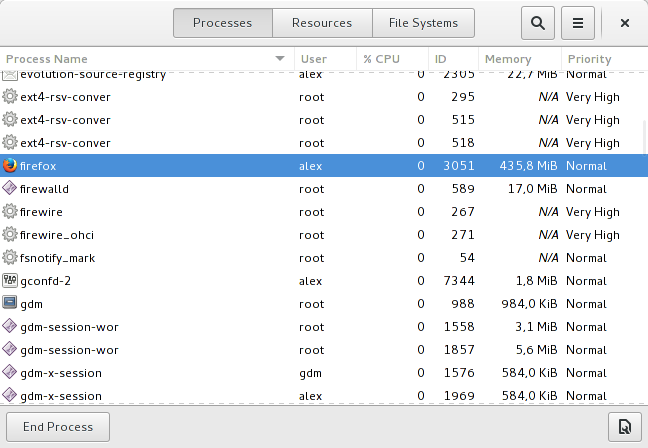Click the gconfd-2 settings icon
Image resolution: width=648 pixels, height=448 pixels.
tap(10, 281)
